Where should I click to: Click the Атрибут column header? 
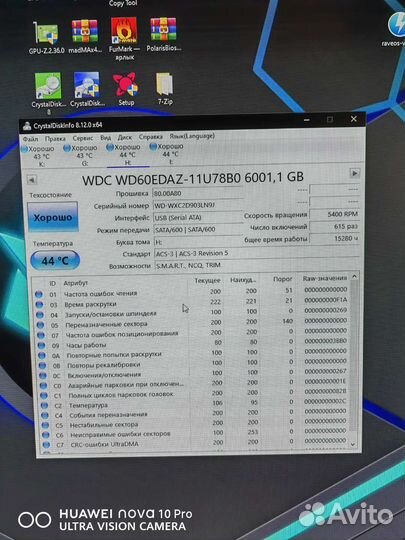(76, 283)
